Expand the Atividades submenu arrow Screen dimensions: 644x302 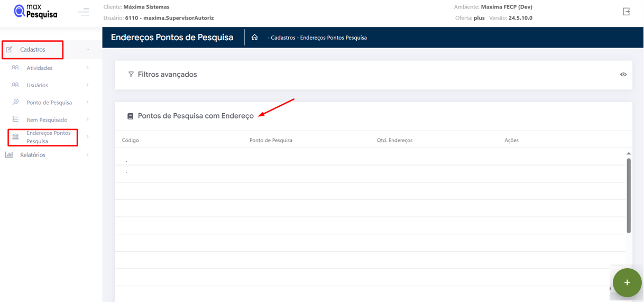point(87,68)
